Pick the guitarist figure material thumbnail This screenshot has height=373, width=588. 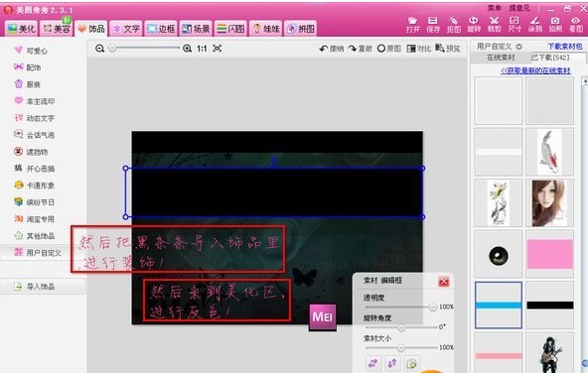pyautogui.click(x=549, y=353)
